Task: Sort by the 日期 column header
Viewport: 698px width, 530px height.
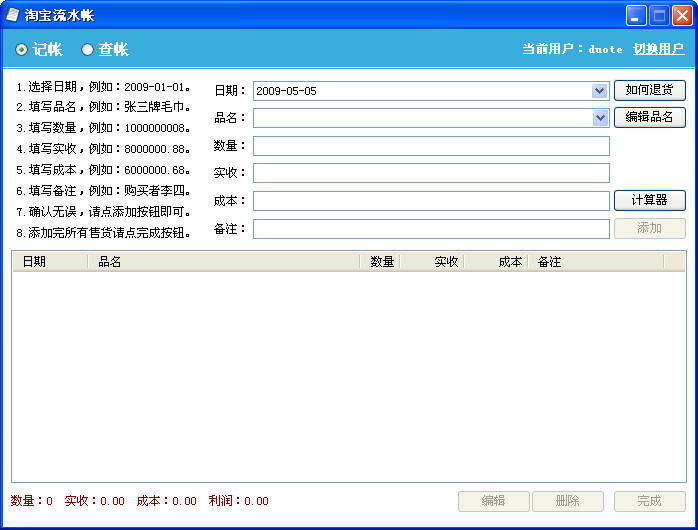Action: (x=50, y=262)
